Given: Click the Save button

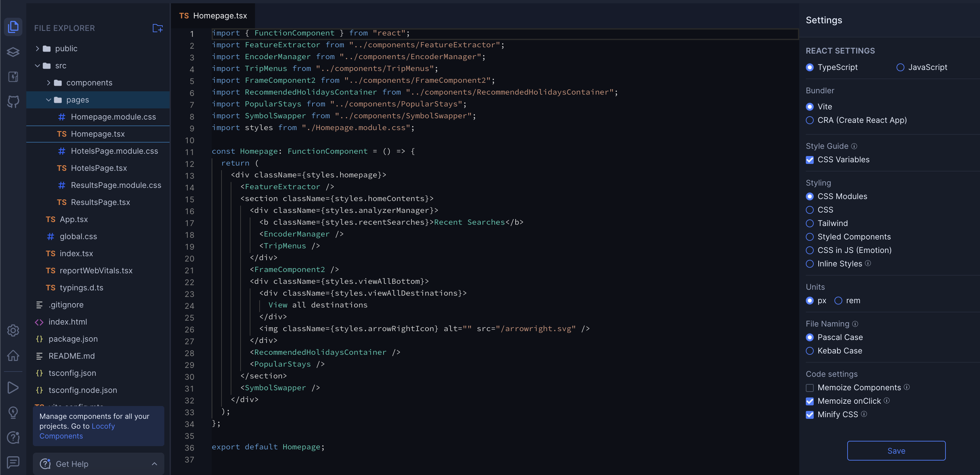Looking at the screenshot, I should pyautogui.click(x=896, y=451).
